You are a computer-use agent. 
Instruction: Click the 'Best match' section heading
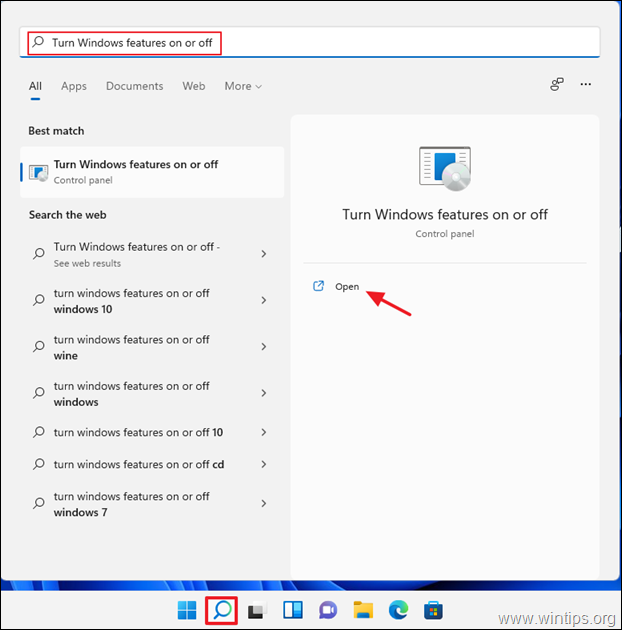click(x=56, y=131)
